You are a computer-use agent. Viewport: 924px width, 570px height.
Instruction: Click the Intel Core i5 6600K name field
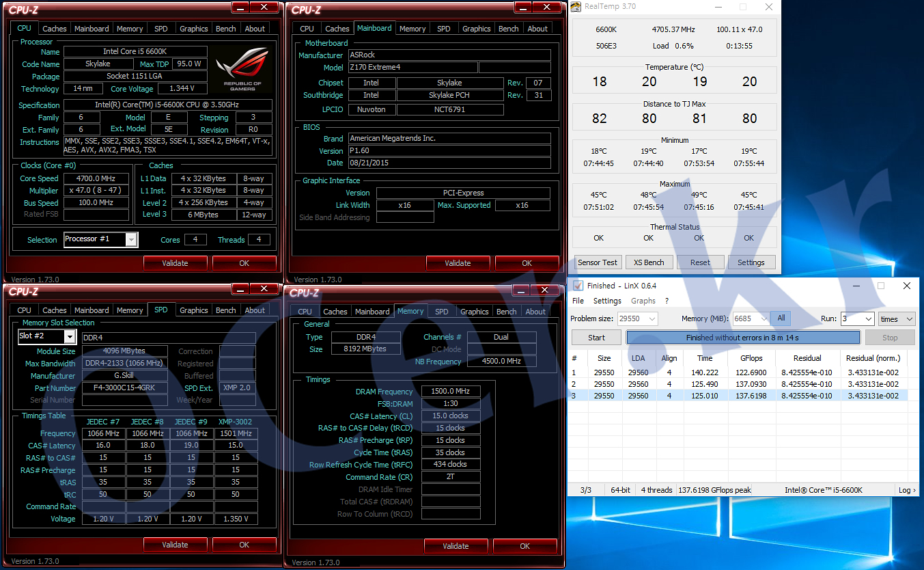(135, 52)
